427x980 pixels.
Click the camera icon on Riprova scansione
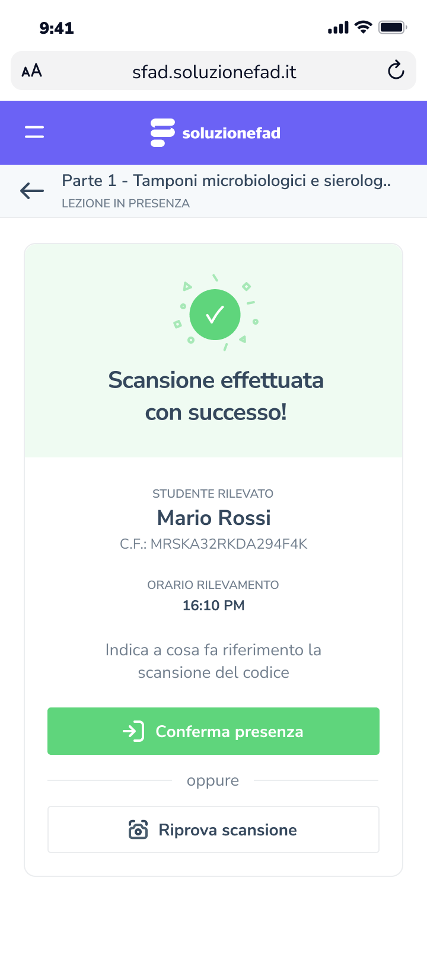[x=138, y=830]
